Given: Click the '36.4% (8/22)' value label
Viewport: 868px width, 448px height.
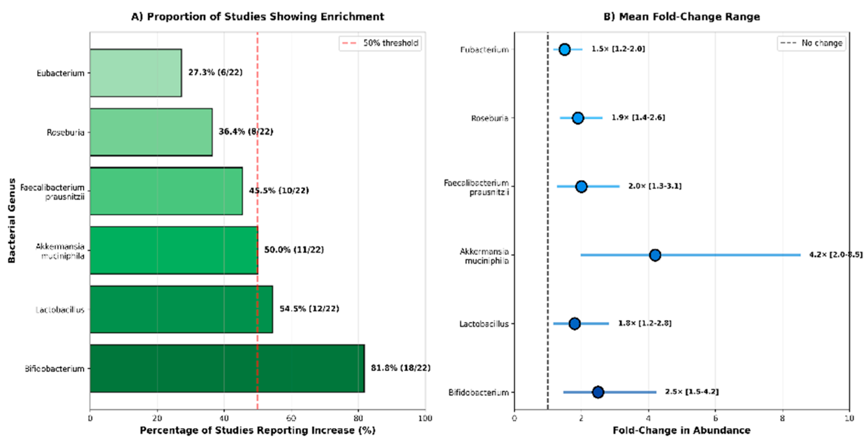Looking at the screenshot, I should tap(246, 132).
